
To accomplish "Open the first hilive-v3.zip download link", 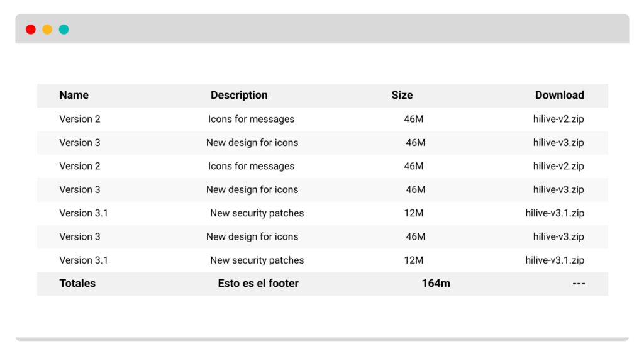I will 558,143.
